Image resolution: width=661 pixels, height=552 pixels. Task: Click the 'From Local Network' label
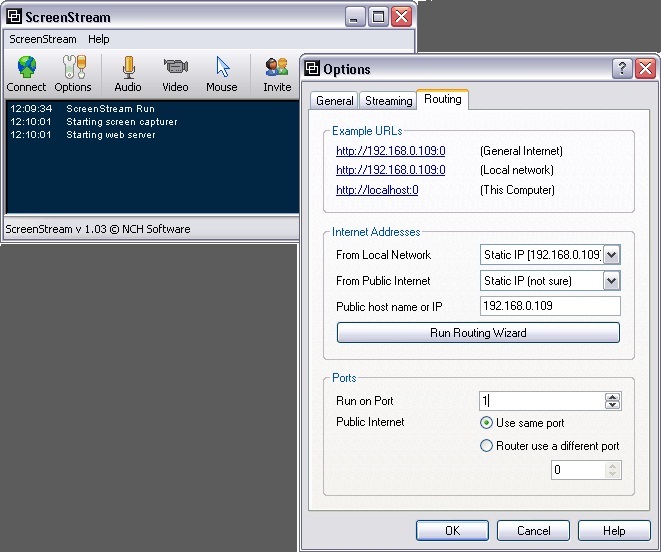pos(383,255)
